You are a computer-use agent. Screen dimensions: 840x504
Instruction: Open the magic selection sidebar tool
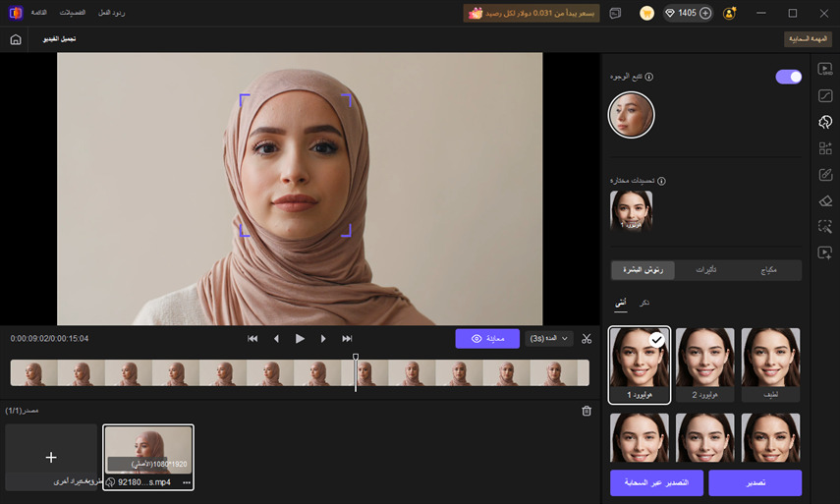(825, 227)
